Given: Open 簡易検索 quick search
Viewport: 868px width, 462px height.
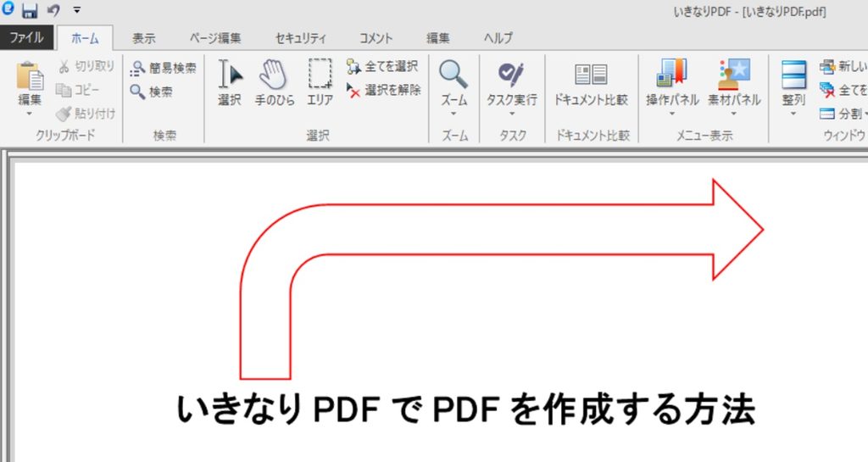Looking at the screenshot, I should click(x=164, y=68).
